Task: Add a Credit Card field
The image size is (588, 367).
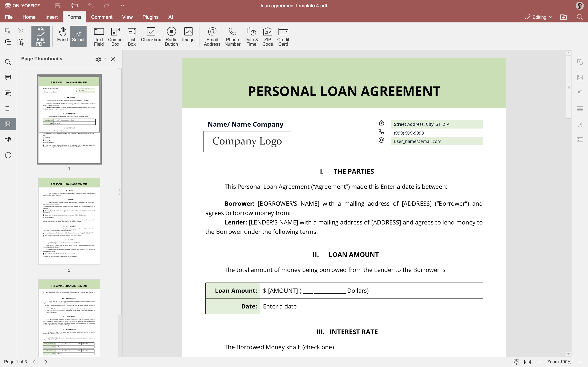Action: coord(283,36)
